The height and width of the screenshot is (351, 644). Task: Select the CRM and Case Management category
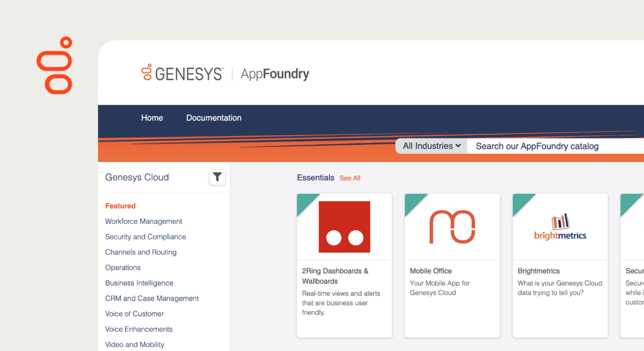(x=152, y=298)
